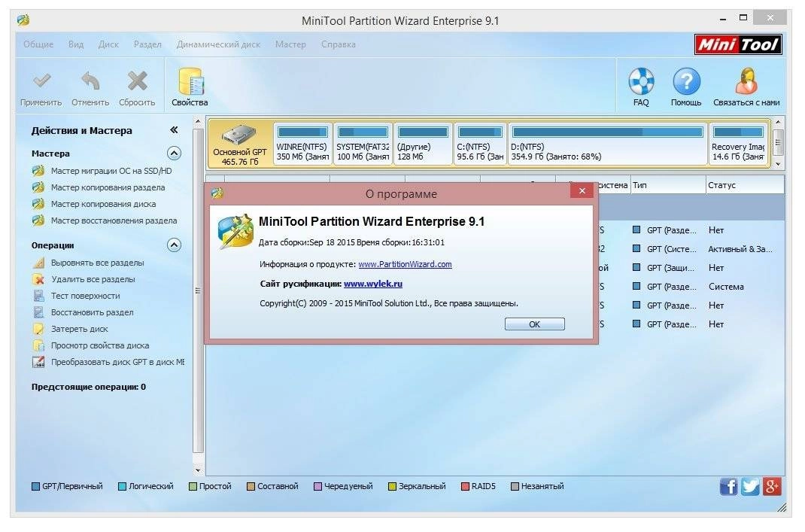The image size is (805, 532).
Task: Click the Статус column header
Action: point(745,185)
